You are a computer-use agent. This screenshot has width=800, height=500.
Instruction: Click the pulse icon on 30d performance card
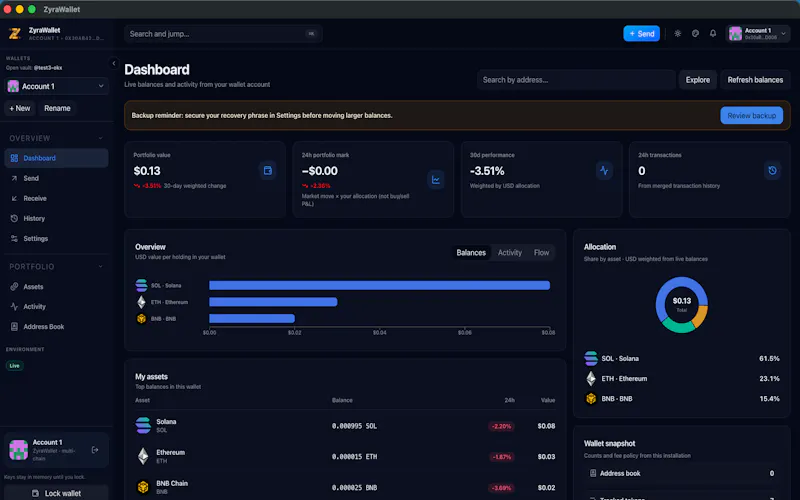pos(604,170)
